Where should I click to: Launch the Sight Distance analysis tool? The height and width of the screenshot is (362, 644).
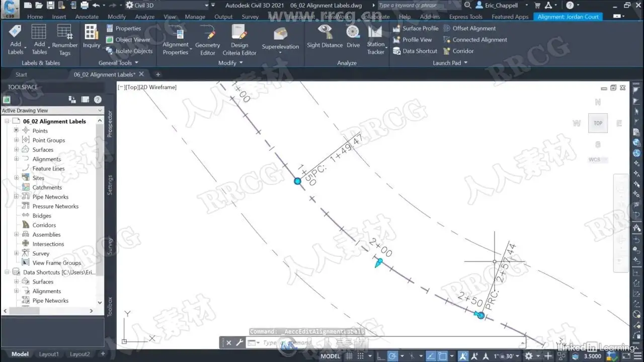pos(325,36)
